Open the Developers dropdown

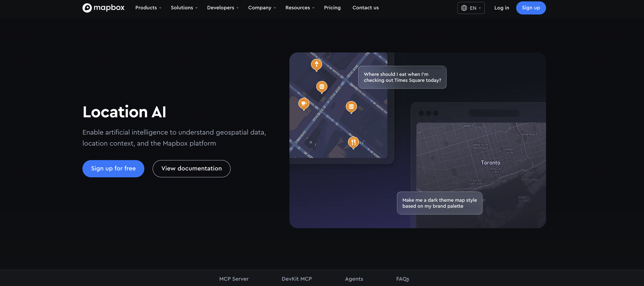(x=223, y=8)
